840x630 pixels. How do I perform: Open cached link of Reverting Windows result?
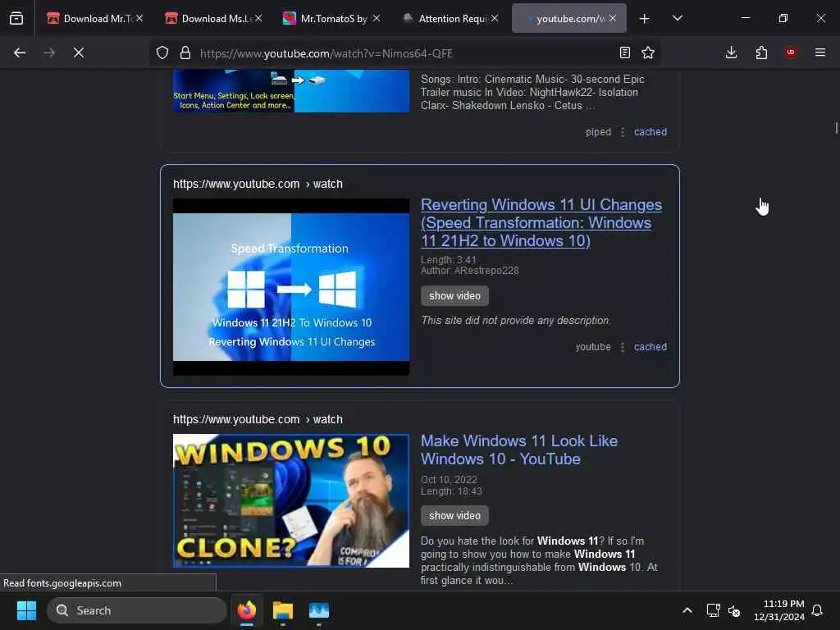pos(651,347)
